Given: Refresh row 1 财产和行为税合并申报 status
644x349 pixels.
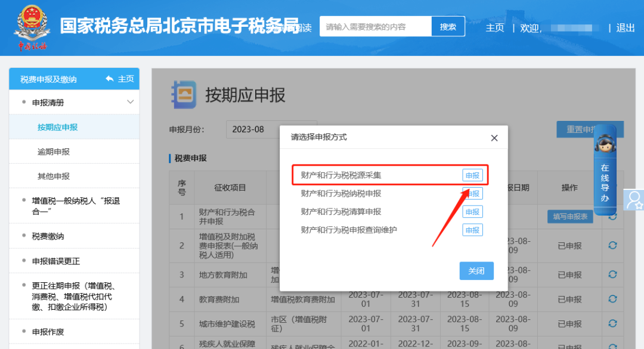Looking at the screenshot, I should [x=612, y=217].
